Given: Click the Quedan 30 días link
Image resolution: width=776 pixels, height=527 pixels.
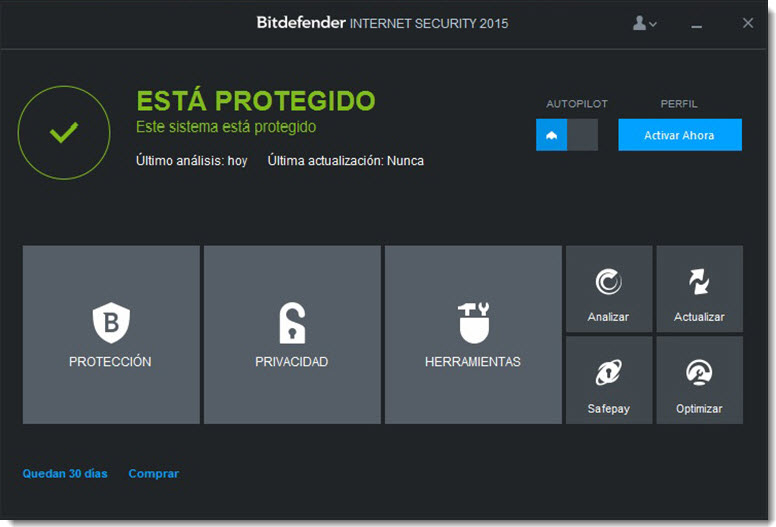Looking at the screenshot, I should coord(65,474).
